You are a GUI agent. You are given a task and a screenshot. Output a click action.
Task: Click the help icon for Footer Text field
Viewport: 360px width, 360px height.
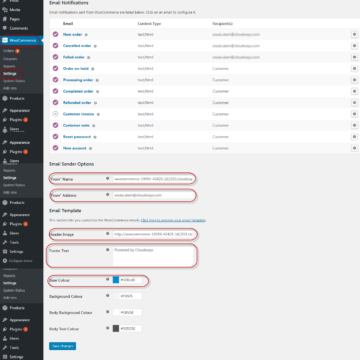[107, 250]
